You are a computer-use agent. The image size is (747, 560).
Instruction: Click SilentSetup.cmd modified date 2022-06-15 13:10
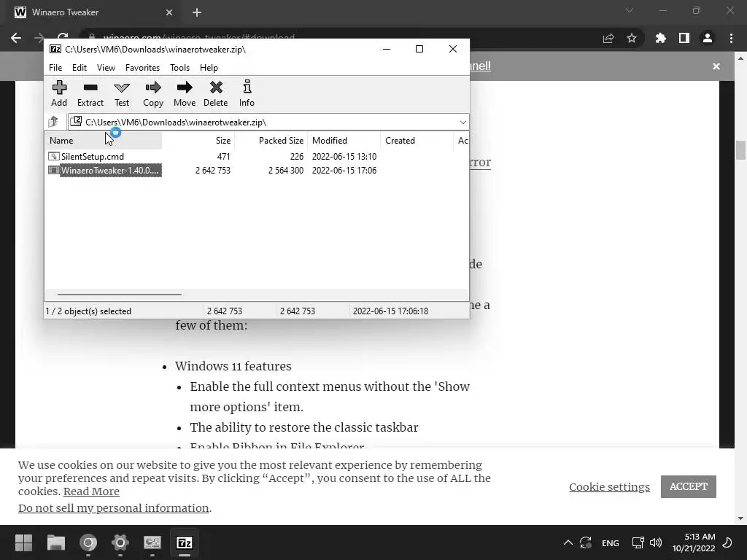pyautogui.click(x=344, y=157)
